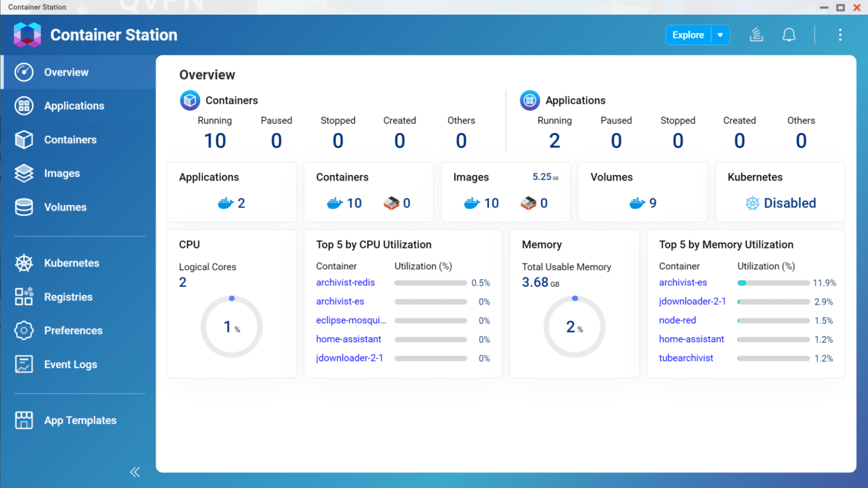Viewport: 868px width, 488px height.
Task: Click the CPU usage ring chart
Action: (232, 326)
